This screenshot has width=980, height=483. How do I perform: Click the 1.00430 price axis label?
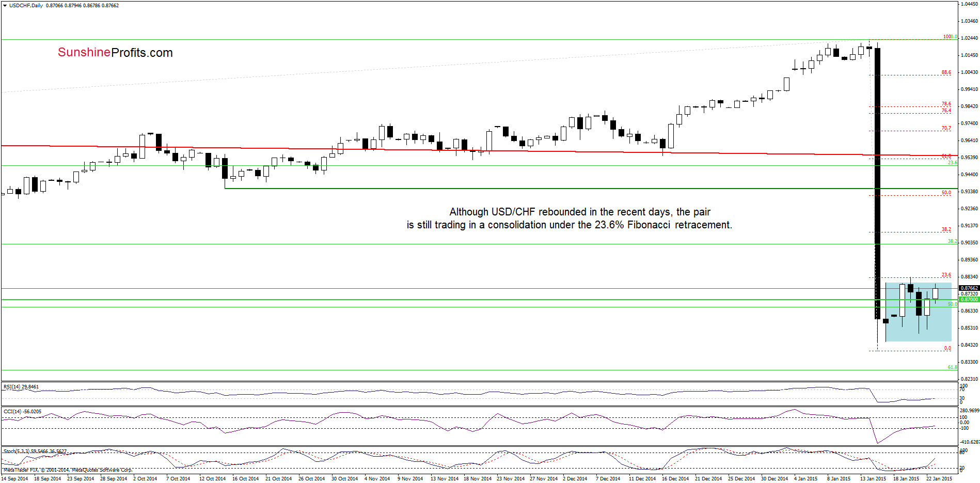point(969,72)
